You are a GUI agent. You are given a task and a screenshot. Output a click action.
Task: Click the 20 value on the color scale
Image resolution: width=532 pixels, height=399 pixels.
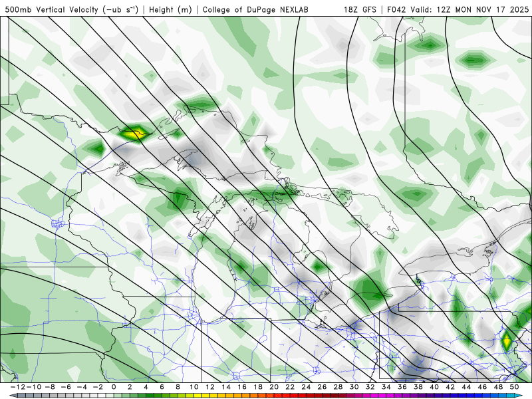[274, 387]
